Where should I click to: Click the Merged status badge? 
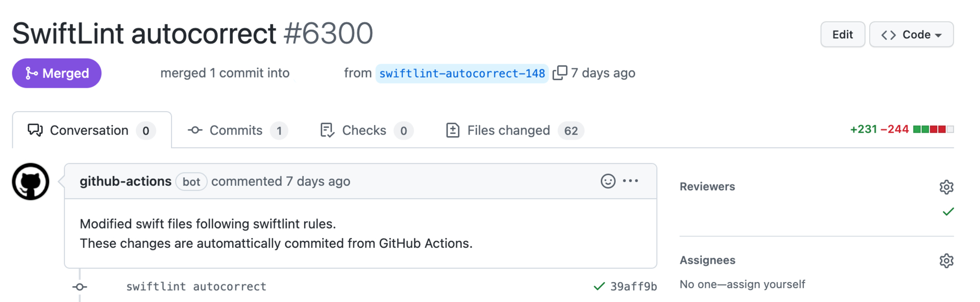pyautogui.click(x=56, y=73)
